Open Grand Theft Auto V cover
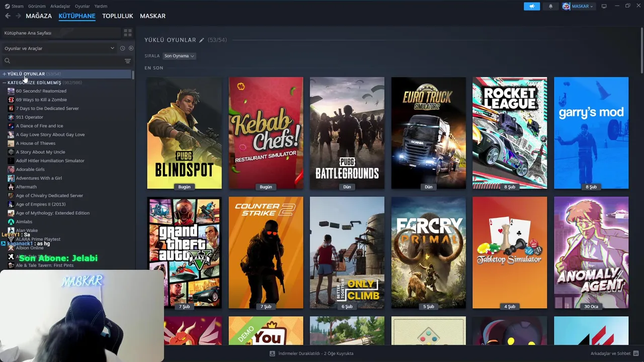This screenshot has width=644, height=362. tap(184, 252)
